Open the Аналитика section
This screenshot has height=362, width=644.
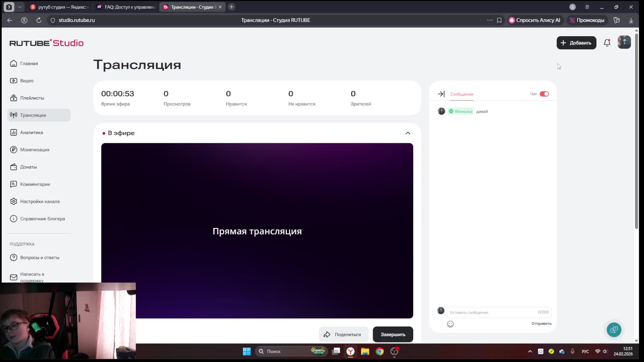point(31,132)
